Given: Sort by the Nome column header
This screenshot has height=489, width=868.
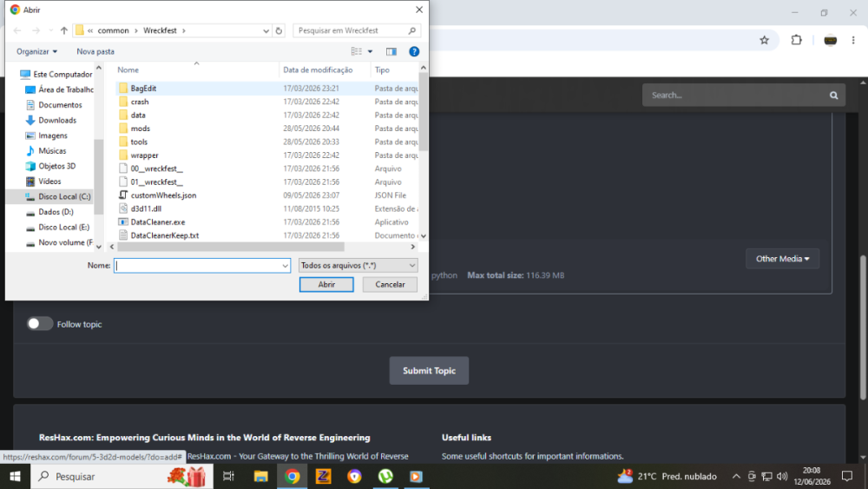Looking at the screenshot, I should (x=128, y=69).
